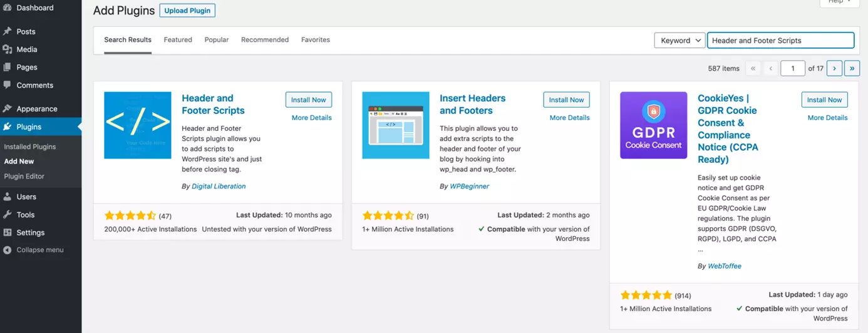Expand the Help panel at top right
868x333 pixels.
(x=839, y=2)
